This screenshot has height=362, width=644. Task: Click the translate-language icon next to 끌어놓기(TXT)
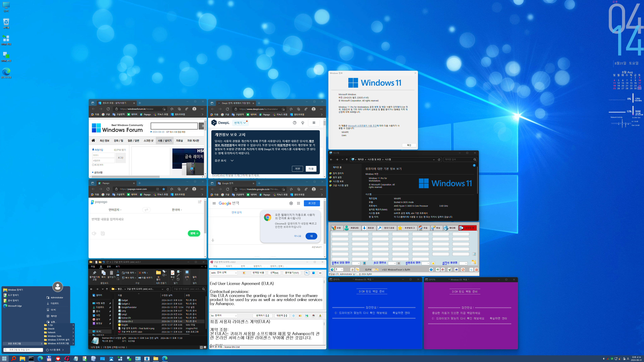point(307,273)
